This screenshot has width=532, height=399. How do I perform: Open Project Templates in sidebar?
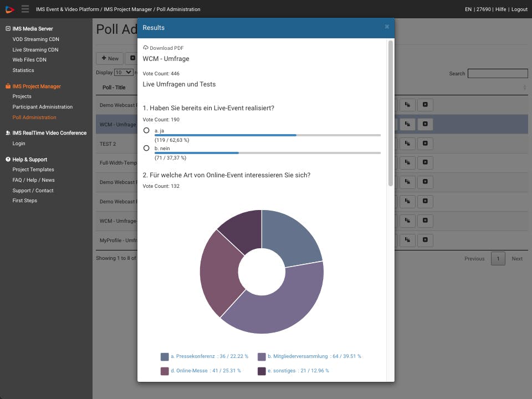click(x=33, y=170)
